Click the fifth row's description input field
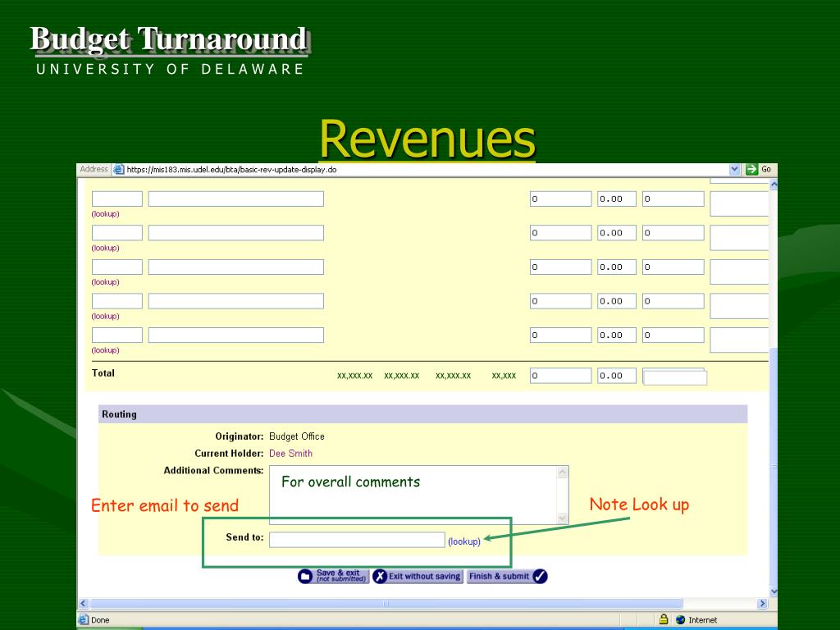 pos(236,335)
